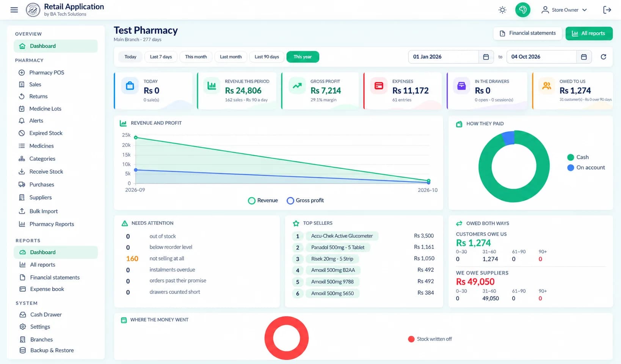Screen dimensions: 621x364
Task: Toggle On account in payment legend
Action: 586,168
